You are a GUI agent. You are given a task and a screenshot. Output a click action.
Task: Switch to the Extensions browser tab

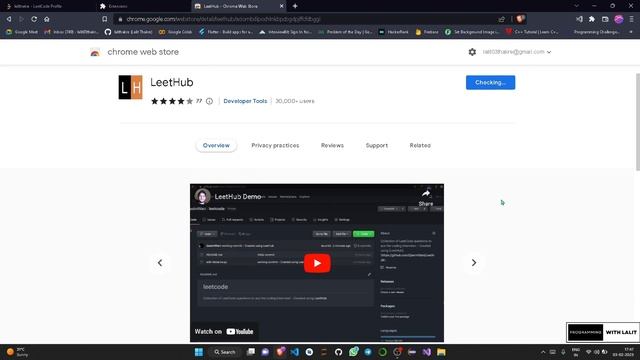pyautogui.click(x=143, y=6)
